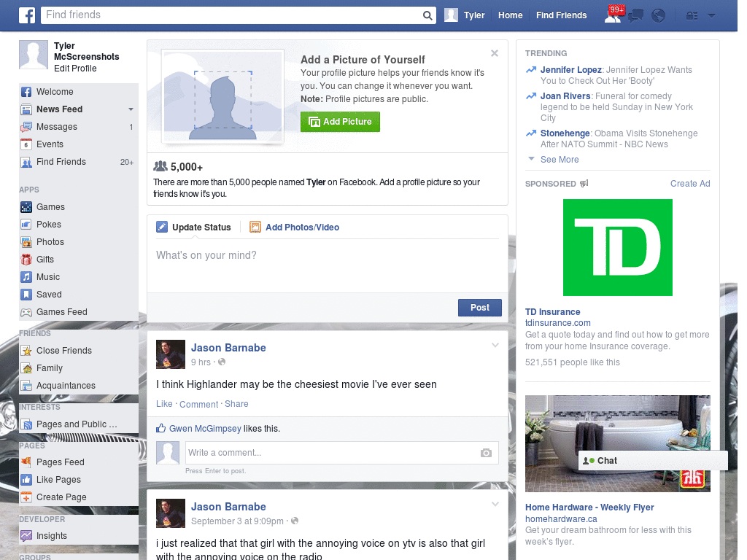Click the sponsored megaphone icon
Screen dimensions: 747x560
coord(584,183)
